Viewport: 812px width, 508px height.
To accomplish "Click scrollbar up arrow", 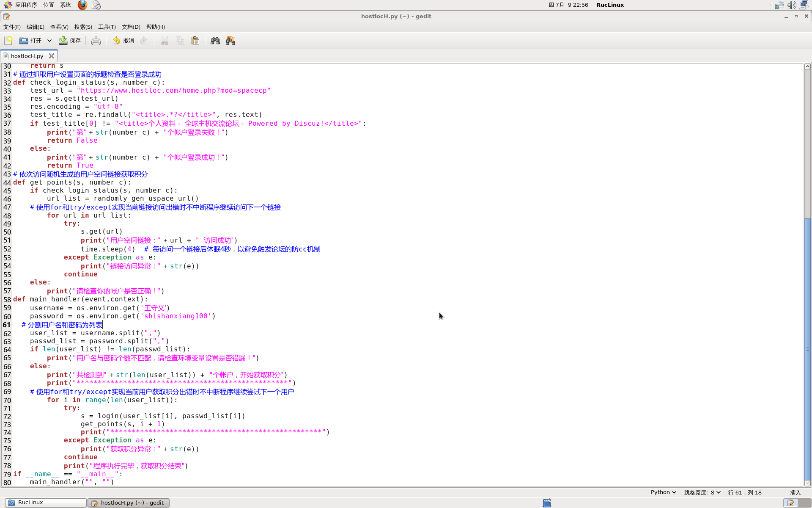I will coord(807,66).
